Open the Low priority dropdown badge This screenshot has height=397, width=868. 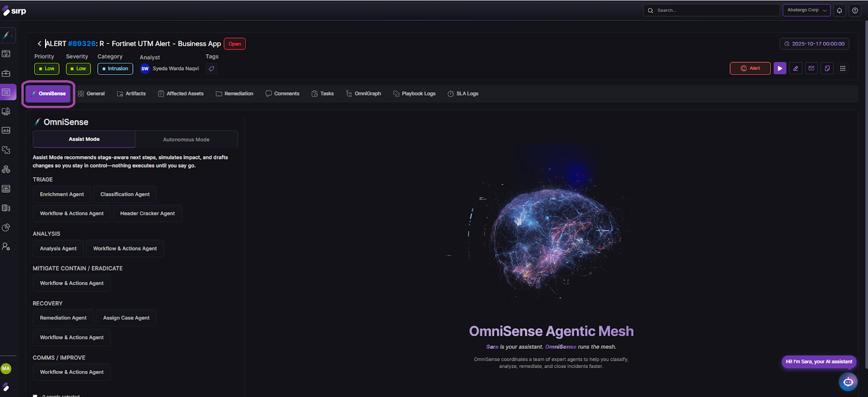(47, 69)
